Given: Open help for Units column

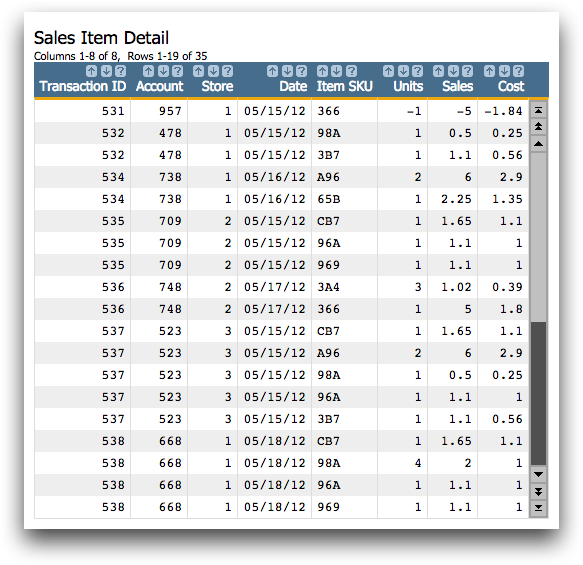Looking at the screenshot, I should [x=418, y=71].
